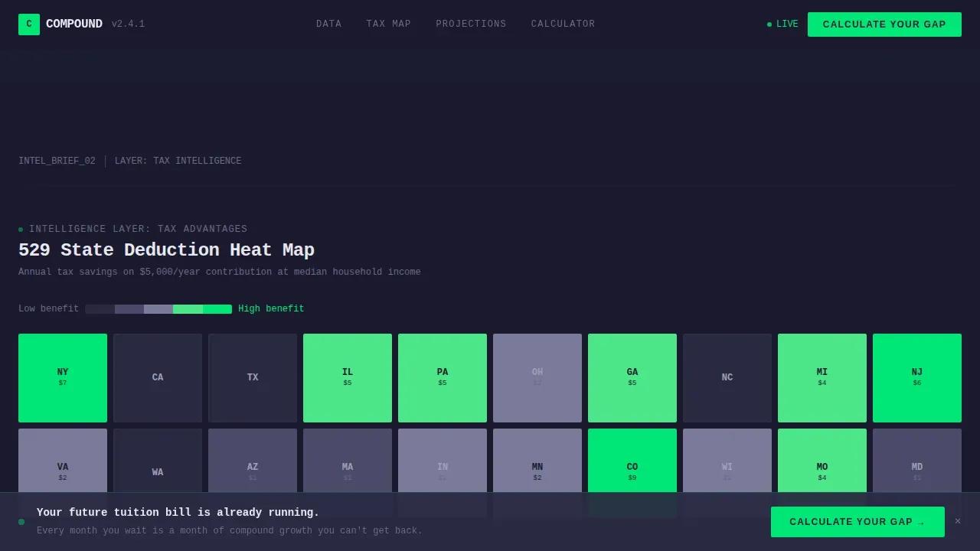Select the CO heat map tile
This screenshot has height=551, width=980.
pyautogui.click(x=632, y=461)
